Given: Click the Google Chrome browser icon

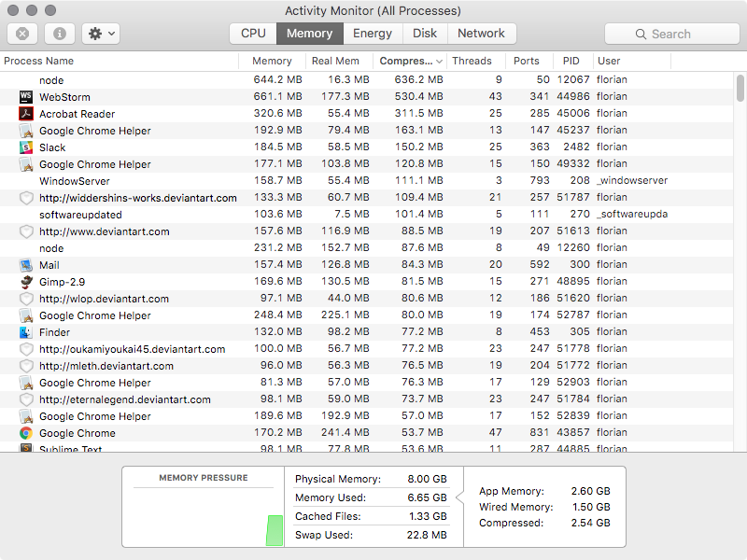Looking at the screenshot, I should [26, 433].
